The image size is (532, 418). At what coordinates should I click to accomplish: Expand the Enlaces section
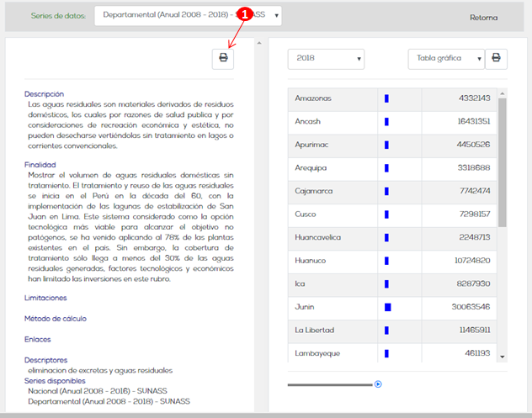click(37, 339)
